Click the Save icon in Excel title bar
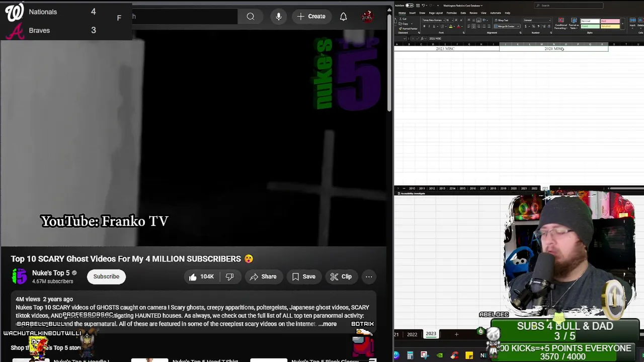 (x=418, y=6)
